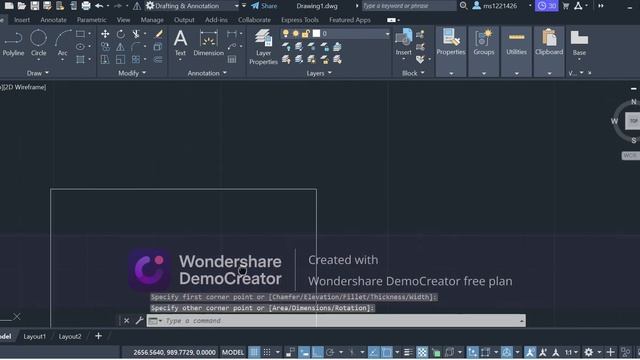
Task: Toggle the layer 0 lock icon
Action: (305, 33)
